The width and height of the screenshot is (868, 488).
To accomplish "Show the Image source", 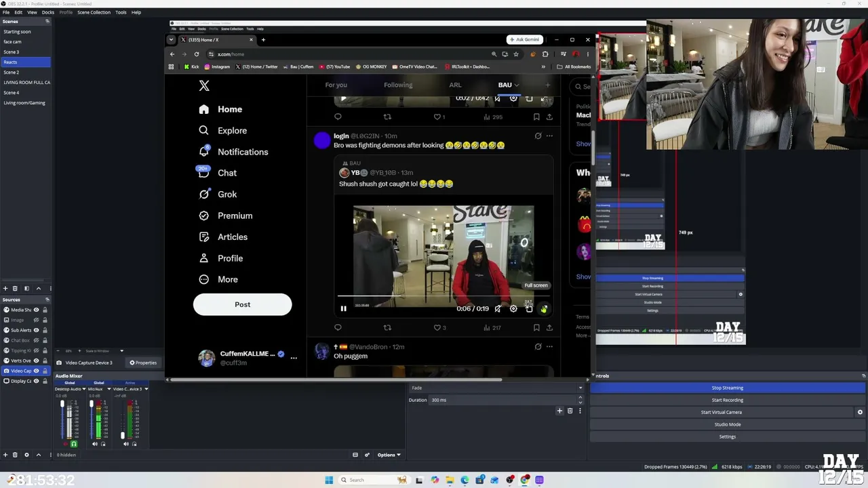I will pyautogui.click(x=37, y=320).
